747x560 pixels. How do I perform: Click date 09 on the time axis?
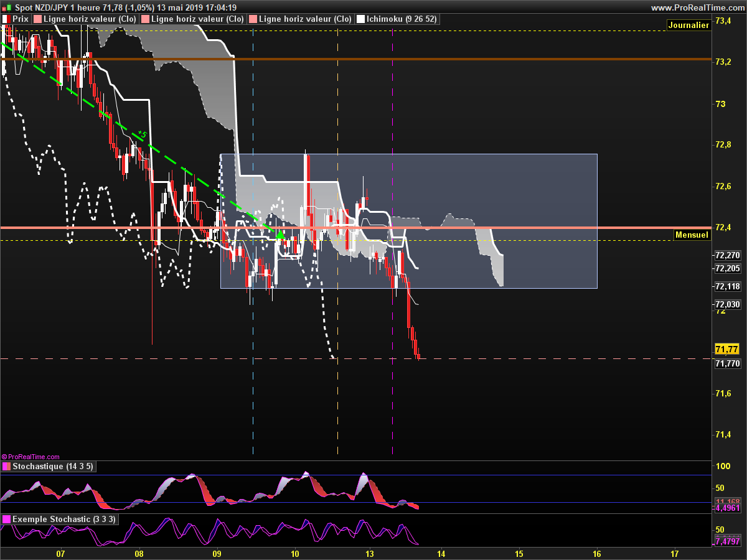click(217, 553)
